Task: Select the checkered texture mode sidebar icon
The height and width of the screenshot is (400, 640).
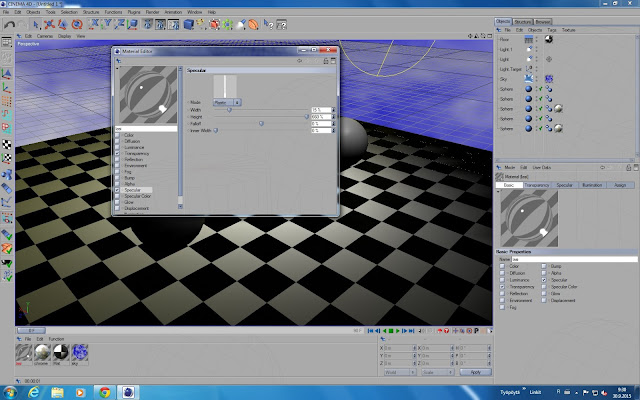Action: (7, 144)
